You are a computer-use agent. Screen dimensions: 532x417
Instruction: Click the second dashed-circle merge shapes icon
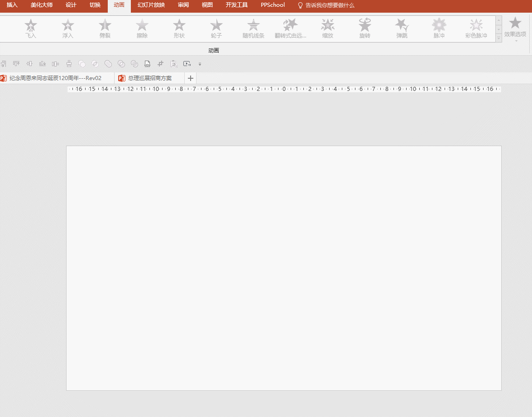pyautogui.click(x=95, y=64)
